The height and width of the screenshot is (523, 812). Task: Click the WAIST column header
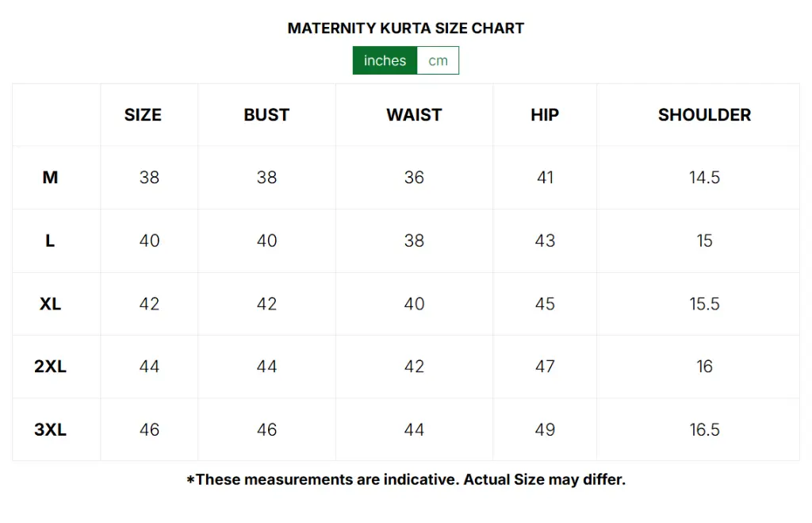[x=413, y=114]
